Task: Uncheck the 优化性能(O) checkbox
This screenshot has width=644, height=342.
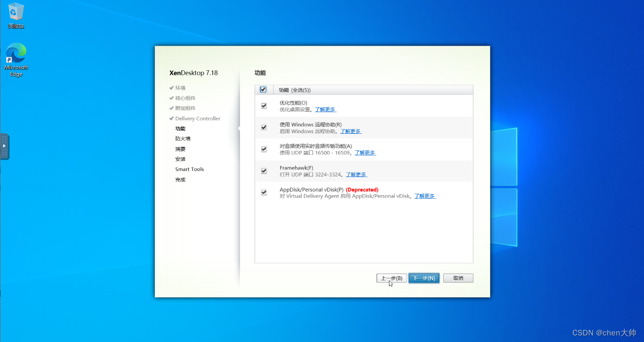Action: pyautogui.click(x=264, y=106)
